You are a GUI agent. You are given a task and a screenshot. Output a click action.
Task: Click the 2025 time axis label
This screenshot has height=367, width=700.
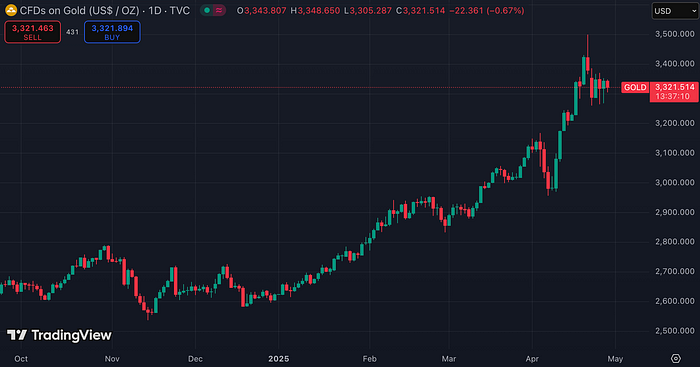[279, 359]
